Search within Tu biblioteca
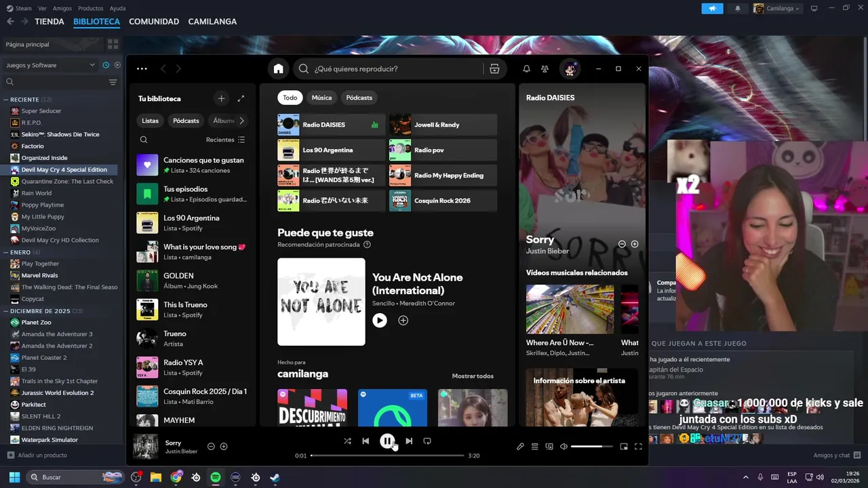Image resolution: width=868 pixels, height=488 pixels. pos(144,140)
